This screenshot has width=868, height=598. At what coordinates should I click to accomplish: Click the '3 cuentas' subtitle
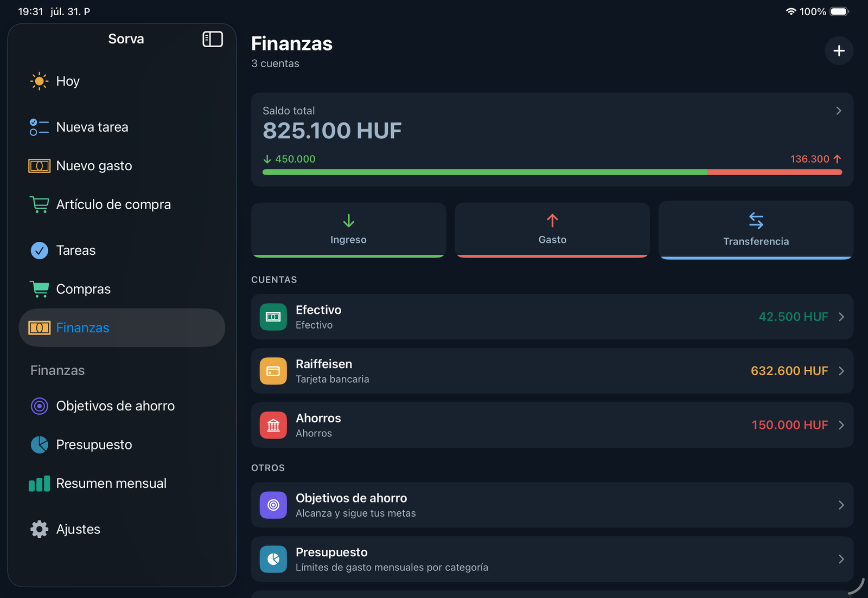275,63
